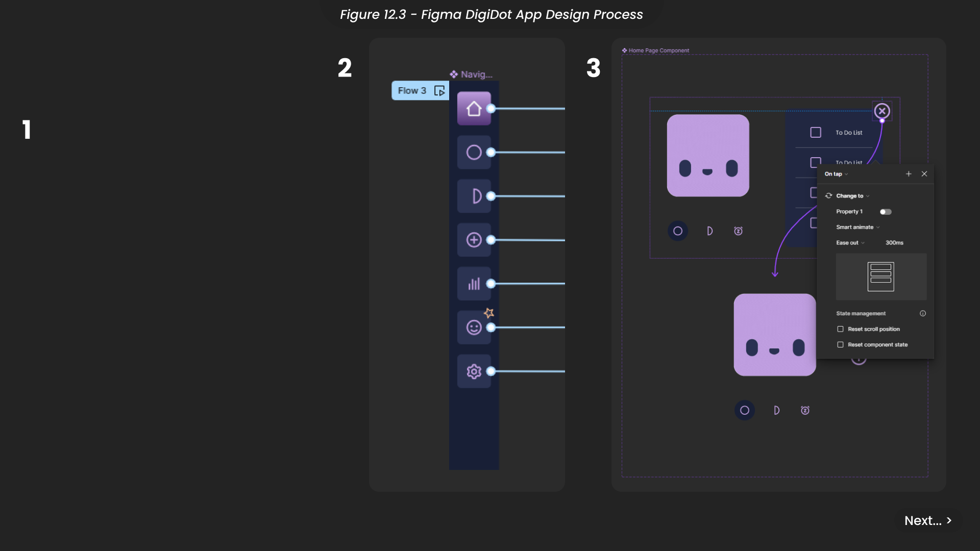Screen dimensions: 980x551
Task: Select the Flow 3 starting point label
Action: coord(412,90)
